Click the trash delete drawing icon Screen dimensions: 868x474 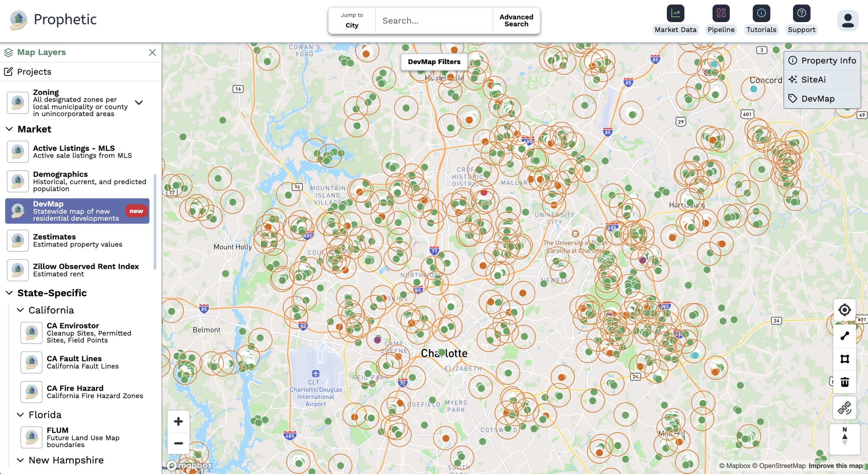[845, 382]
